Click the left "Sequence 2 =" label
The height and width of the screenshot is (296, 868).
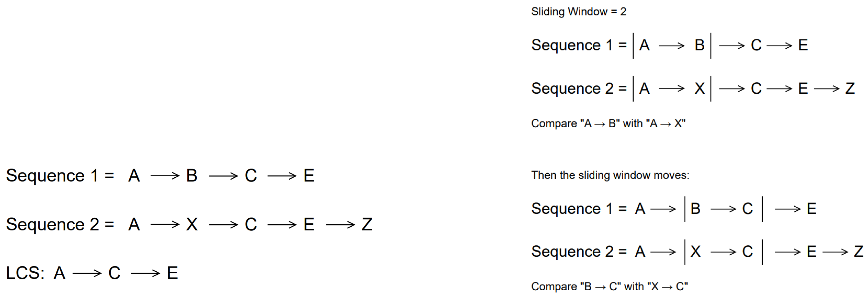pyautogui.click(x=60, y=224)
